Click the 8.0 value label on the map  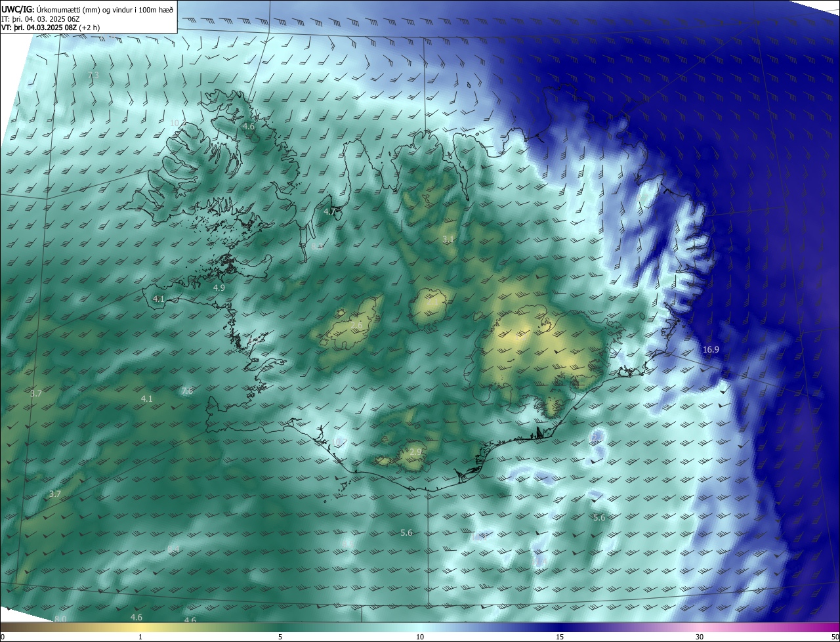(x=60, y=619)
